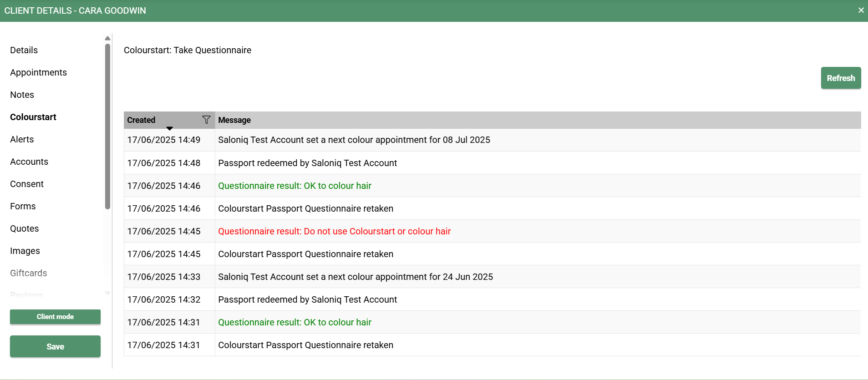This screenshot has width=868, height=380.
Task: Save the client details
Action: 55,346
